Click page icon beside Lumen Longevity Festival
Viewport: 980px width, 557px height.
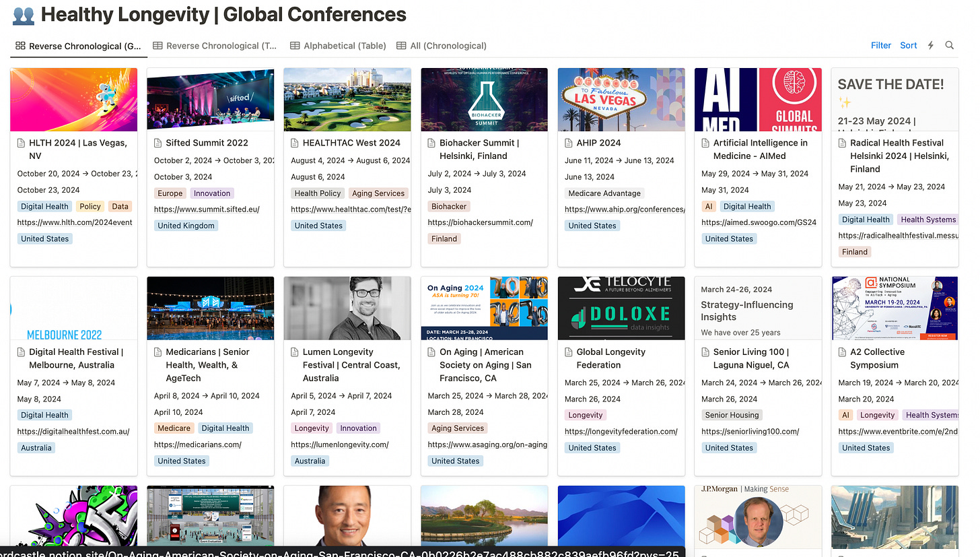point(295,352)
